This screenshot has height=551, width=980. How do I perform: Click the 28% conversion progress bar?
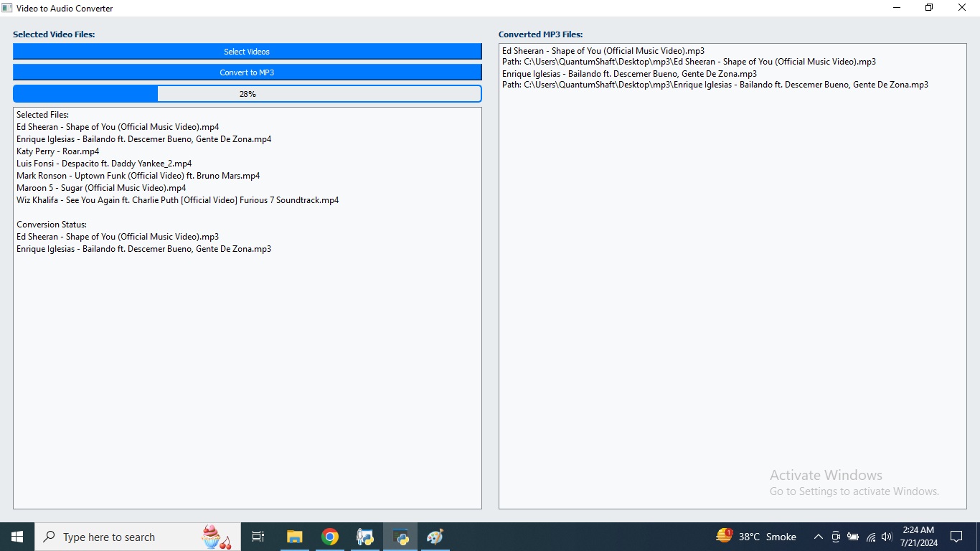[x=247, y=94]
